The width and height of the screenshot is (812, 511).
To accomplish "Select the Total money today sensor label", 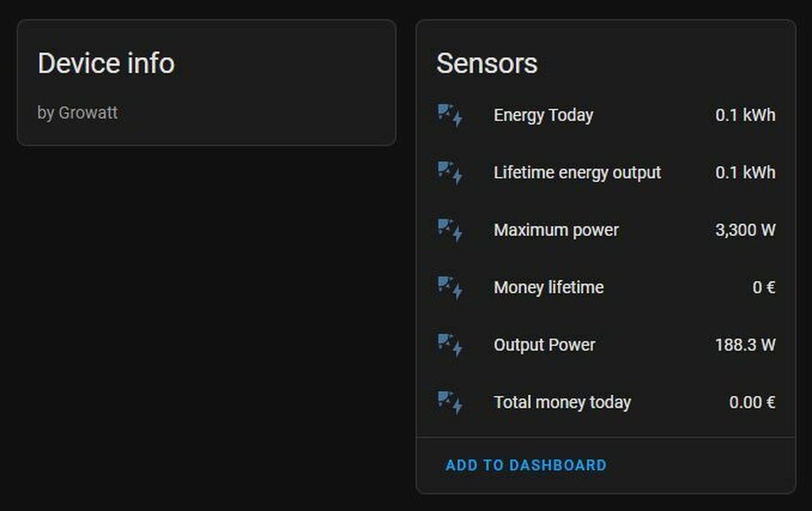I will pyautogui.click(x=562, y=402).
